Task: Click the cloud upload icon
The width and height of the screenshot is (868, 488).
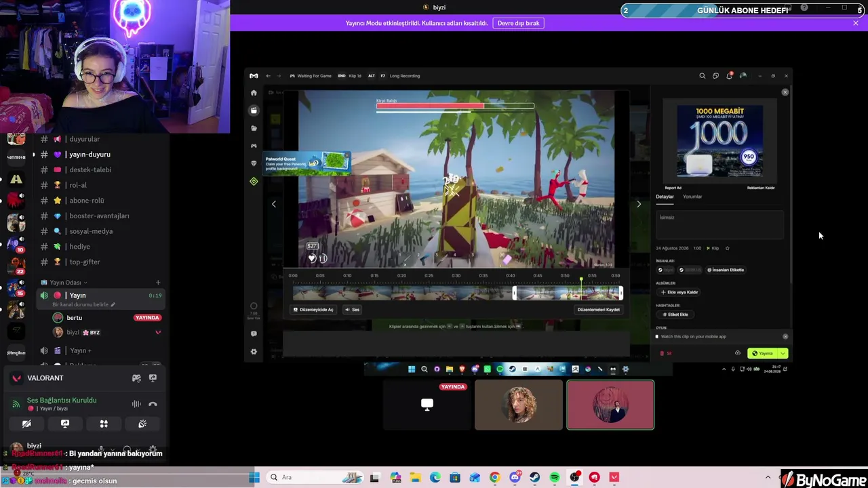Action: tap(738, 353)
